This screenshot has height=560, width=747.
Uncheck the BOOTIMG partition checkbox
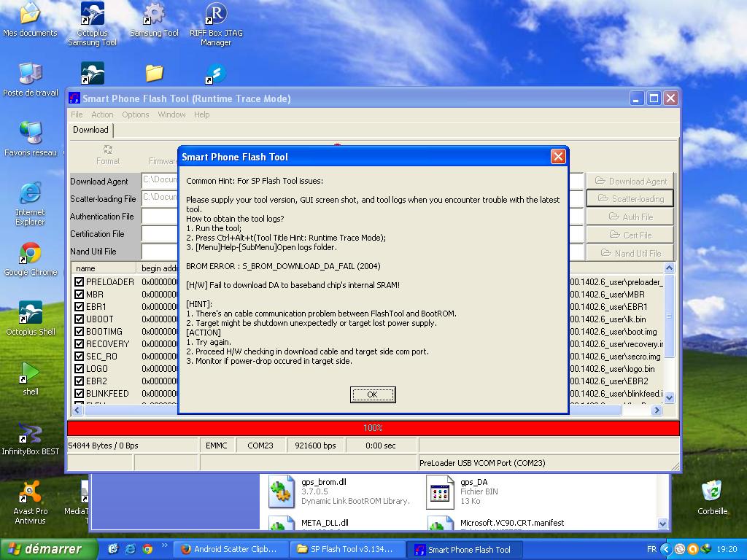pos(79,332)
